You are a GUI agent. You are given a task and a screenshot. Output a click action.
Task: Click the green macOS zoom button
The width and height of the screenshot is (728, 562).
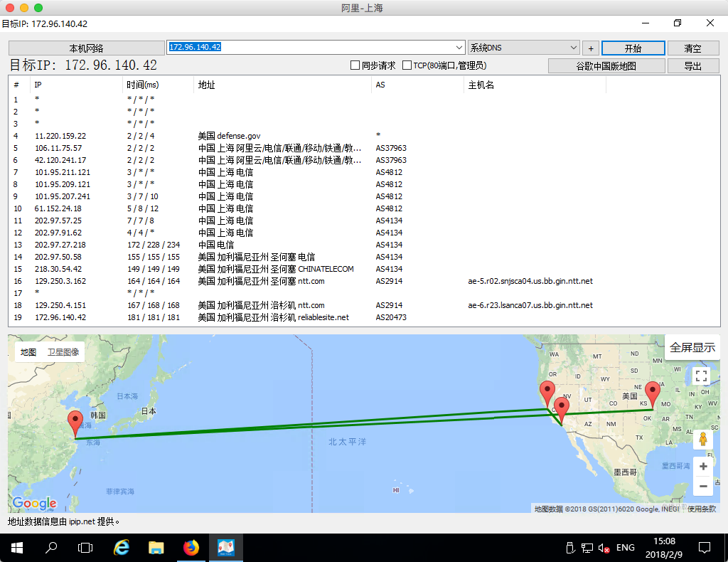coord(38,8)
